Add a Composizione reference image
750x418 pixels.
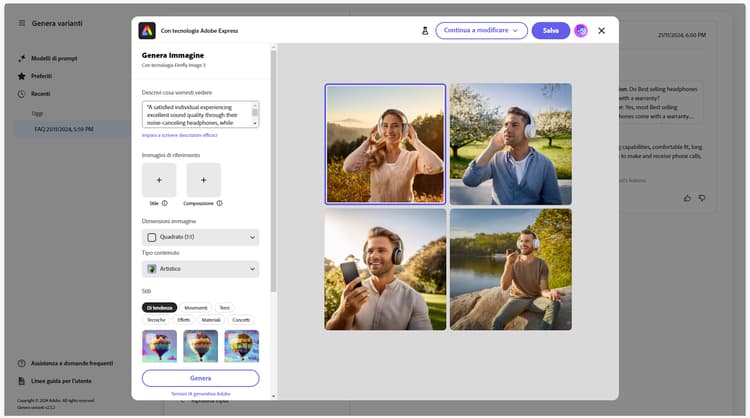click(204, 180)
